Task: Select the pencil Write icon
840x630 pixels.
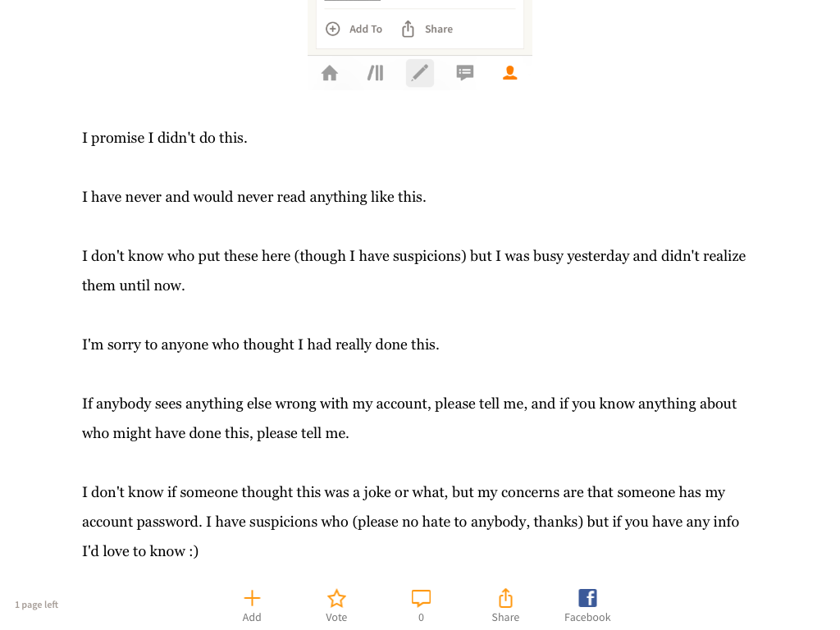Action: [x=420, y=73]
